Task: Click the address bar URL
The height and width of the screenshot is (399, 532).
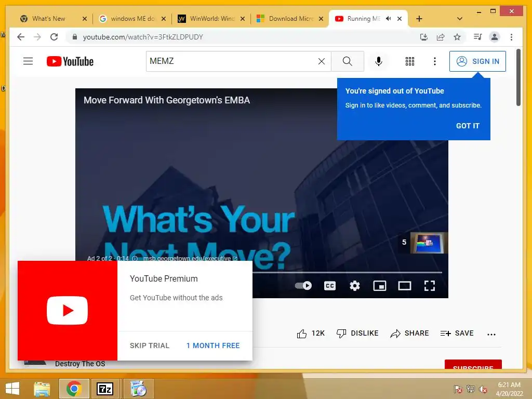Action: point(143,37)
